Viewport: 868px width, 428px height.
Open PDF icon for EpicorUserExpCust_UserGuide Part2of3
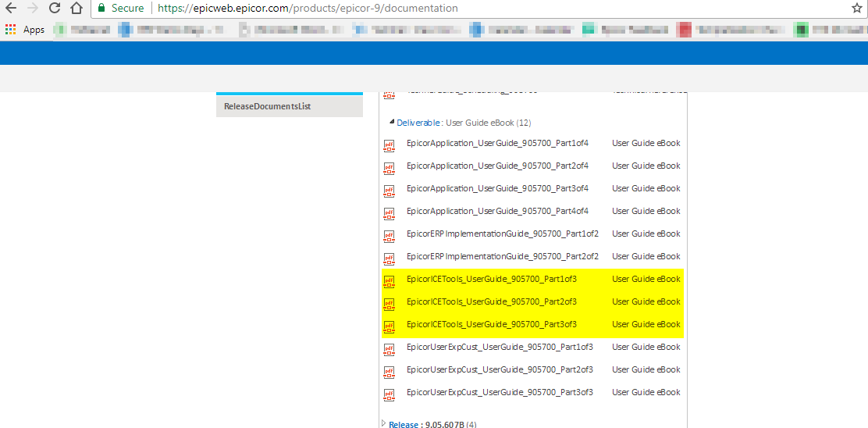pos(390,372)
